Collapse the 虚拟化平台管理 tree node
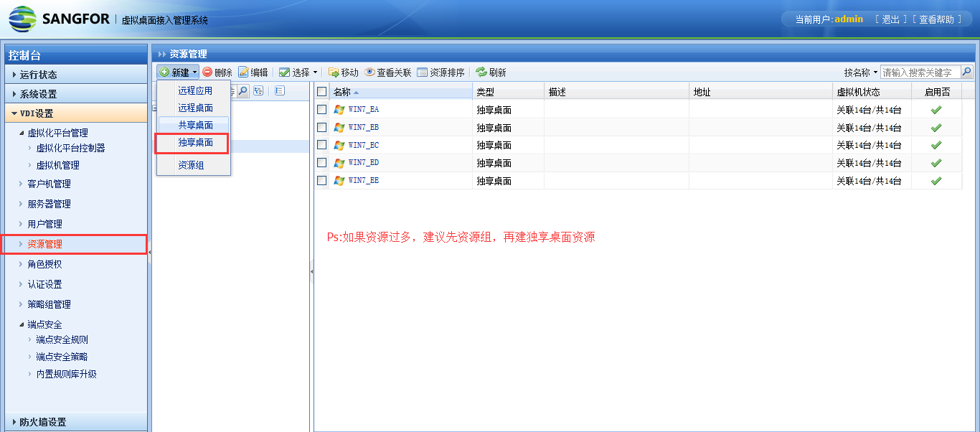This screenshot has height=432, width=980. [x=21, y=133]
